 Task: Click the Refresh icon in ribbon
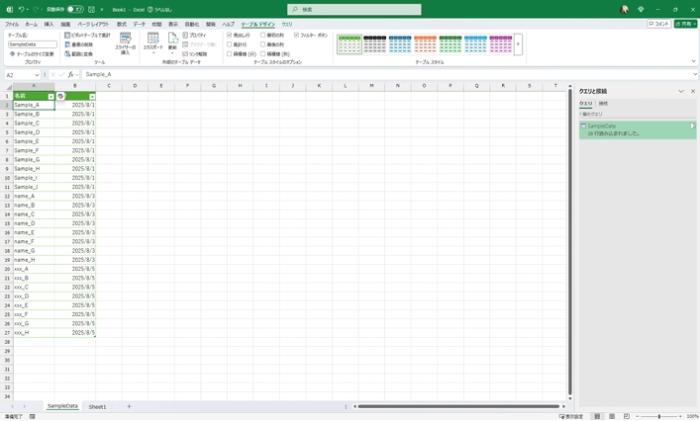(x=172, y=40)
